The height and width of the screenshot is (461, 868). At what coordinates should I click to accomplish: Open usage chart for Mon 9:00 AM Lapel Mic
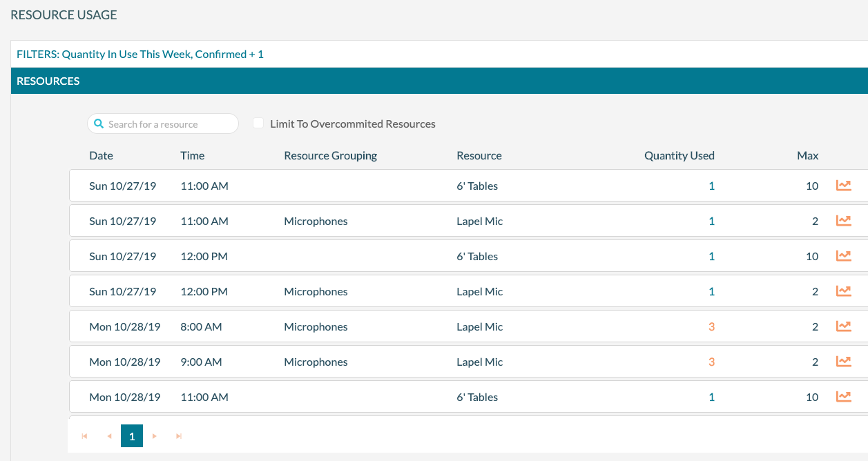843,362
